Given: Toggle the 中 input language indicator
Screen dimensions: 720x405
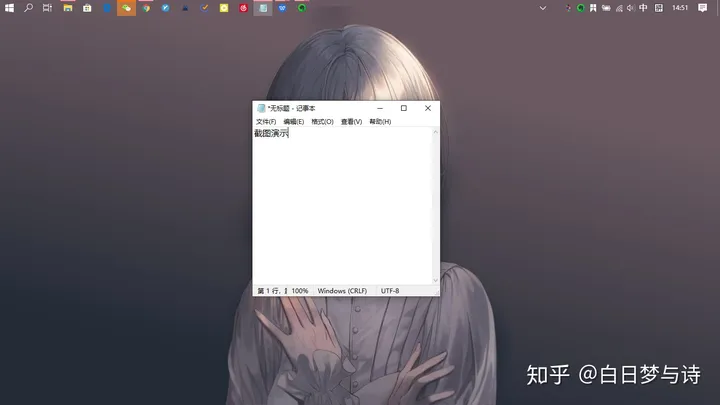Looking at the screenshot, I should pyautogui.click(x=643, y=8).
